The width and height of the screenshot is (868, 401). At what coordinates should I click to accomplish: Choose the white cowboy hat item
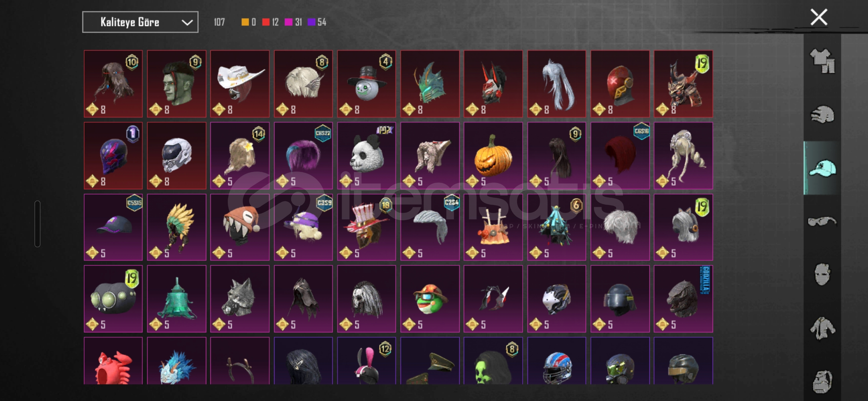click(240, 84)
